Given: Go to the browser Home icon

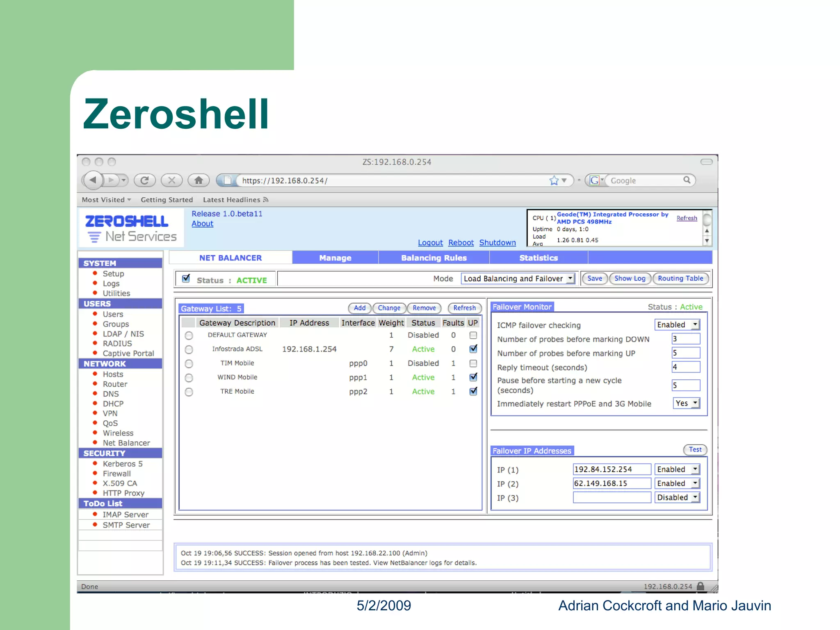Looking at the screenshot, I should [x=199, y=180].
